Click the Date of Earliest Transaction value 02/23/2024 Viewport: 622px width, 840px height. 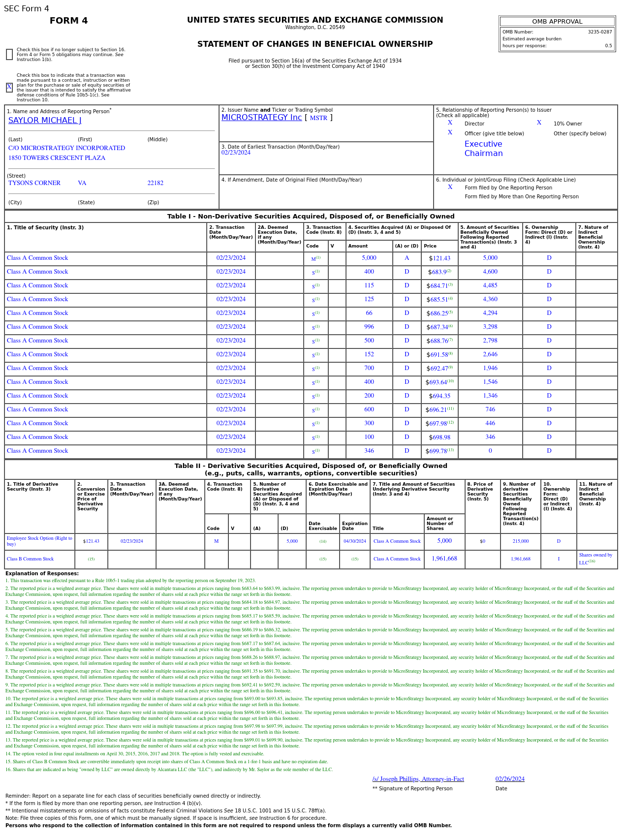coord(236,153)
